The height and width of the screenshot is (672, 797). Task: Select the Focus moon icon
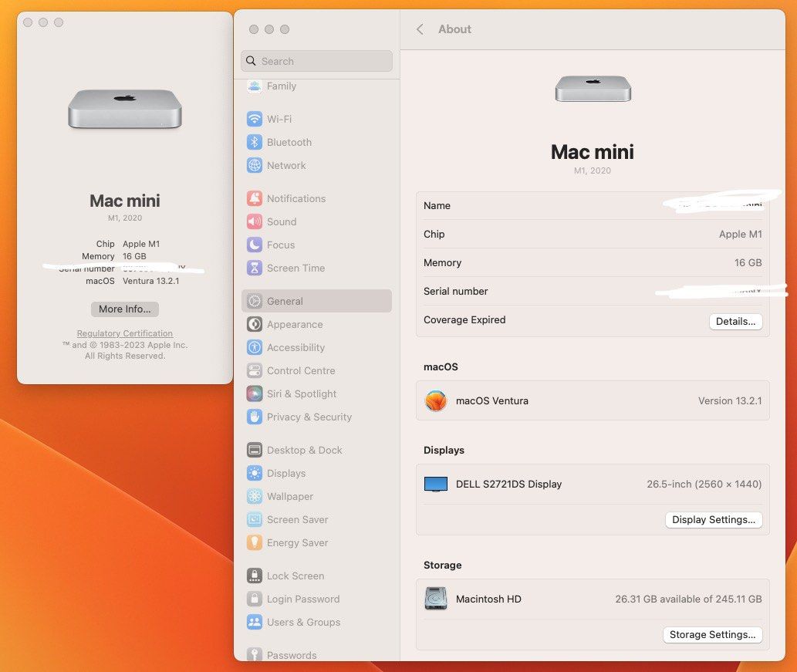[x=255, y=245]
